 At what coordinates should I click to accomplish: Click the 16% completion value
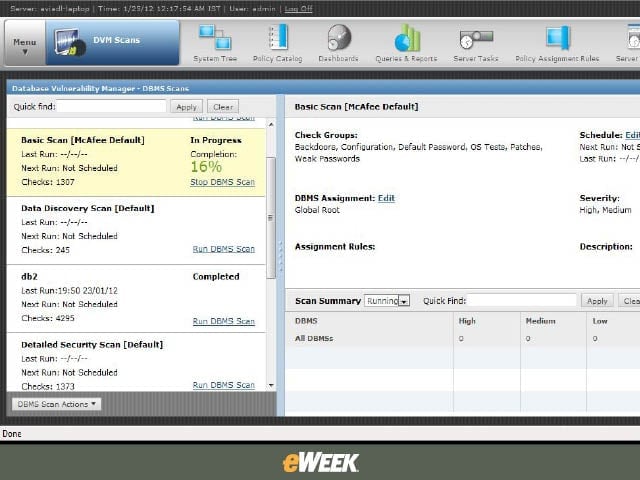(x=206, y=167)
